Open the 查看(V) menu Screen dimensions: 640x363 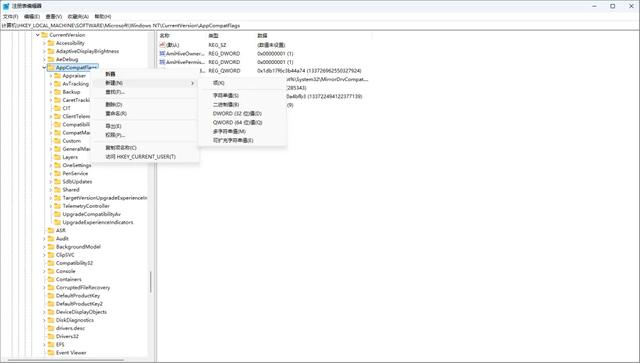click(x=53, y=16)
